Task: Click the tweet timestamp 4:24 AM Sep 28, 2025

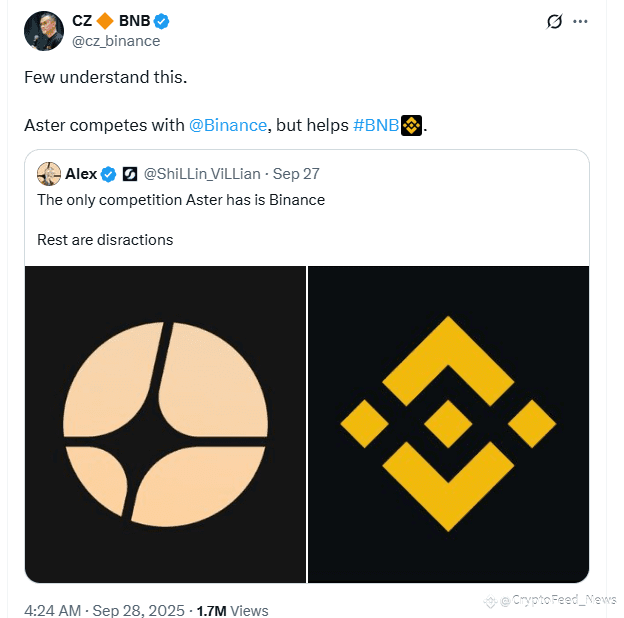Action: (x=104, y=610)
